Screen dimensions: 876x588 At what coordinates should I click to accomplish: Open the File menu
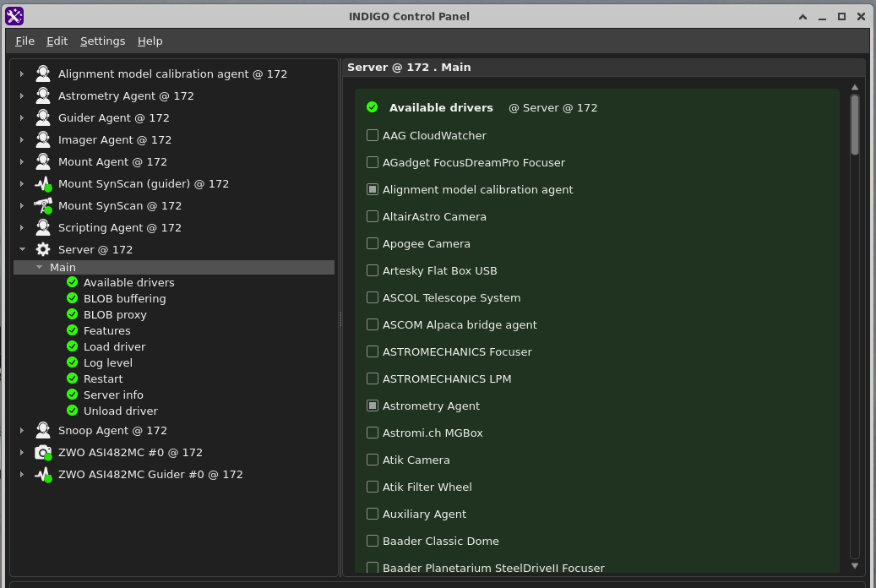point(24,41)
